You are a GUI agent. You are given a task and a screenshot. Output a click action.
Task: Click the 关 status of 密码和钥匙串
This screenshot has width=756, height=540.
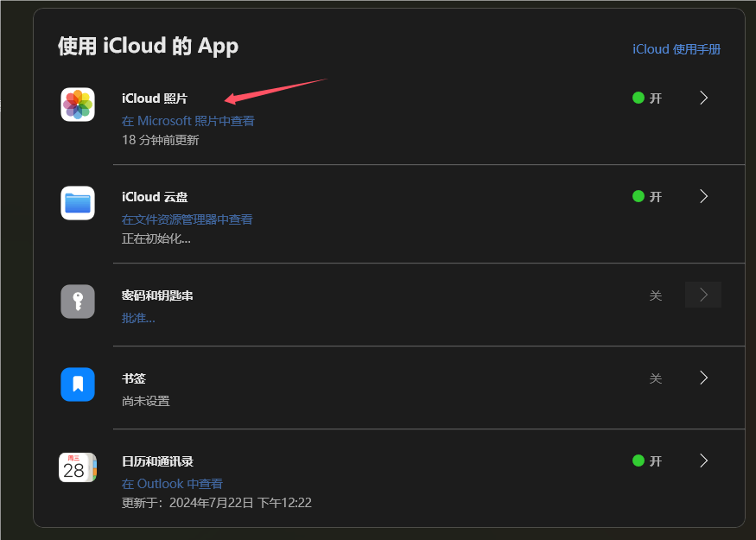[x=655, y=295]
